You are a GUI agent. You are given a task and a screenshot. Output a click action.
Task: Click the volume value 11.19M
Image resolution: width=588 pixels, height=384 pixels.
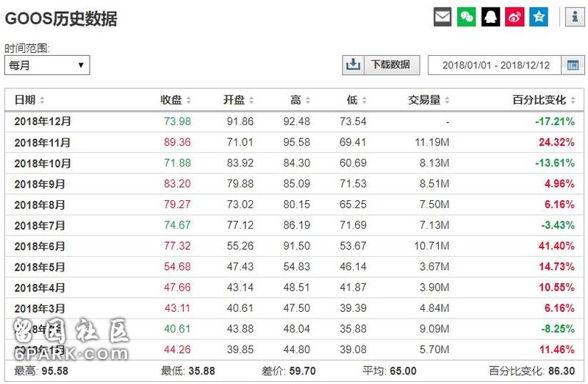click(432, 142)
